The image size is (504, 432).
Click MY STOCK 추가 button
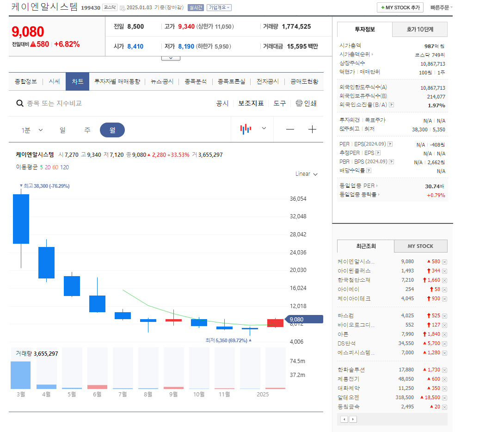(400, 7)
